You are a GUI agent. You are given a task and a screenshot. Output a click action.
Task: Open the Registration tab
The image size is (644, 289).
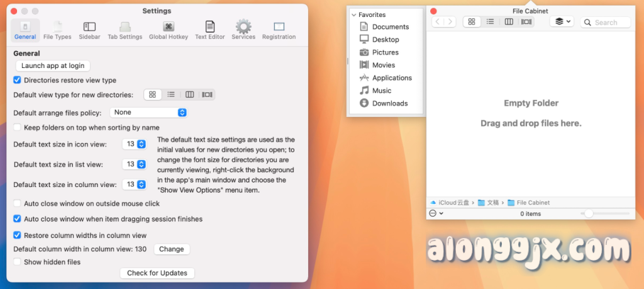pyautogui.click(x=279, y=31)
